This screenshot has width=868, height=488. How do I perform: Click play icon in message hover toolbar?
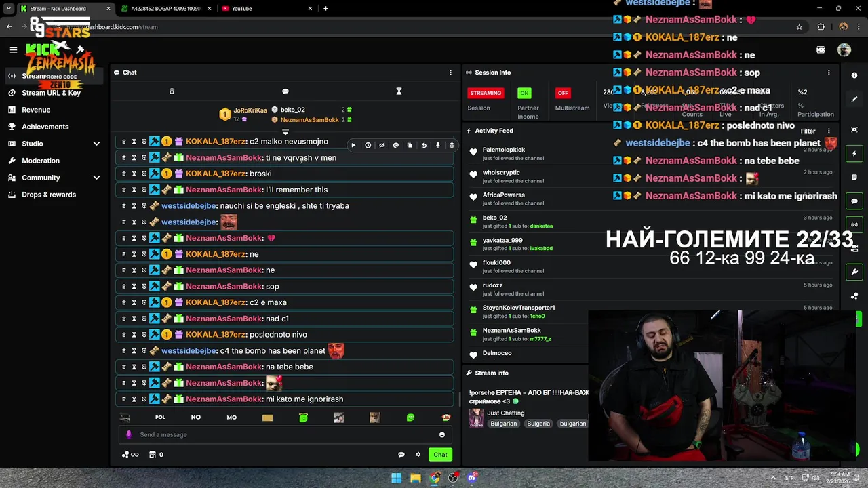[353, 145]
